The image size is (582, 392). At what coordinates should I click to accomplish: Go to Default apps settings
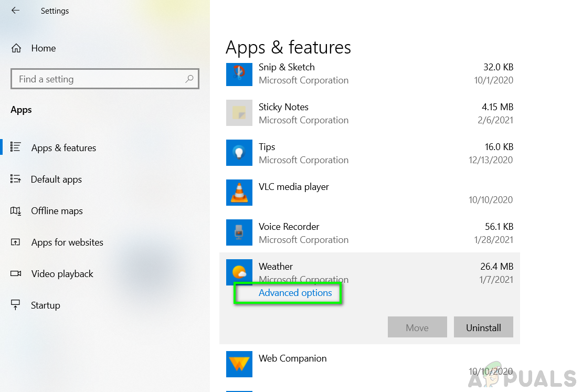pos(56,179)
